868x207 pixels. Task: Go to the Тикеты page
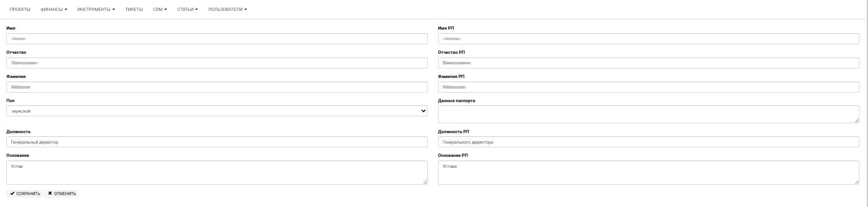[x=134, y=10]
